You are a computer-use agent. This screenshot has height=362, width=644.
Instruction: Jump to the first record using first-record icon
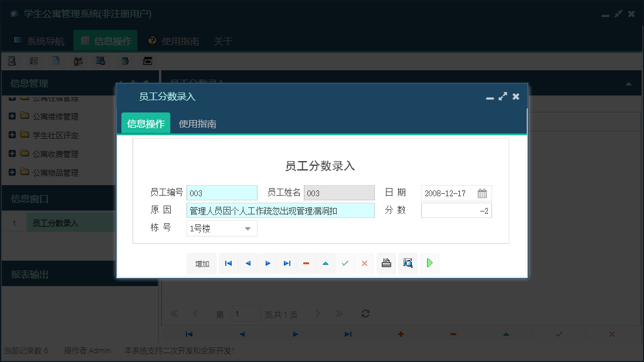[228, 263]
